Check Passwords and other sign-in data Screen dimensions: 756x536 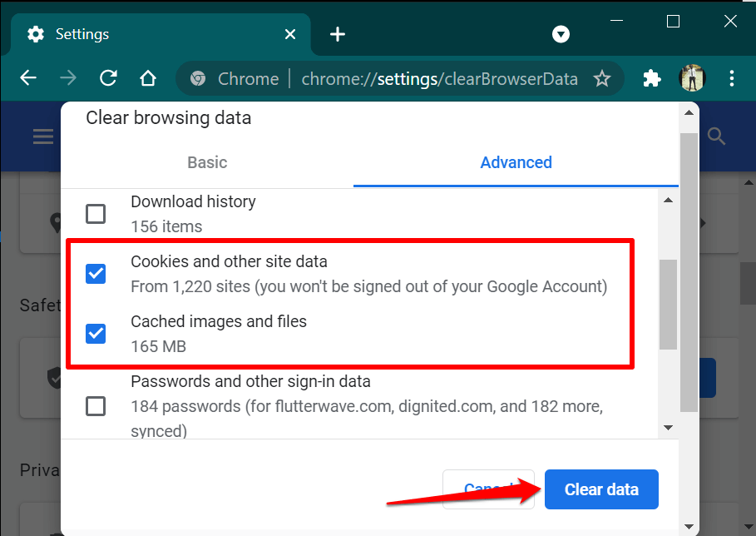pyautogui.click(x=96, y=406)
